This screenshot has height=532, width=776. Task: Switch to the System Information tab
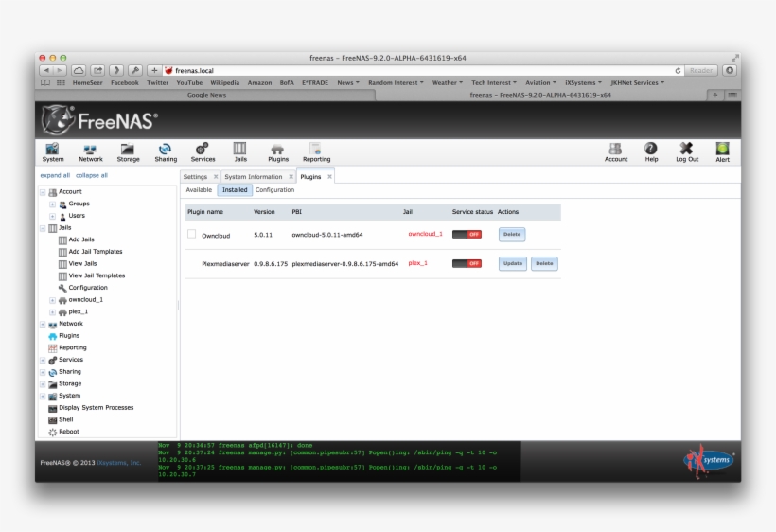pos(253,177)
